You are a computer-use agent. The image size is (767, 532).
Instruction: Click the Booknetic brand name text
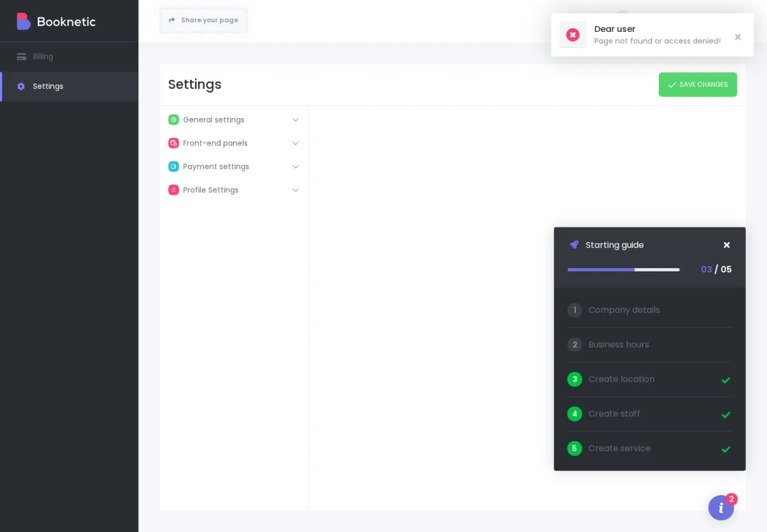tap(66, 22)
